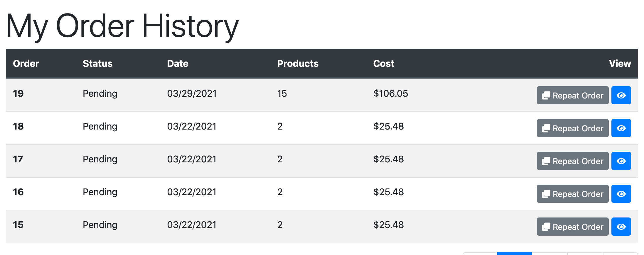Click the Order column header

[26, 64]
